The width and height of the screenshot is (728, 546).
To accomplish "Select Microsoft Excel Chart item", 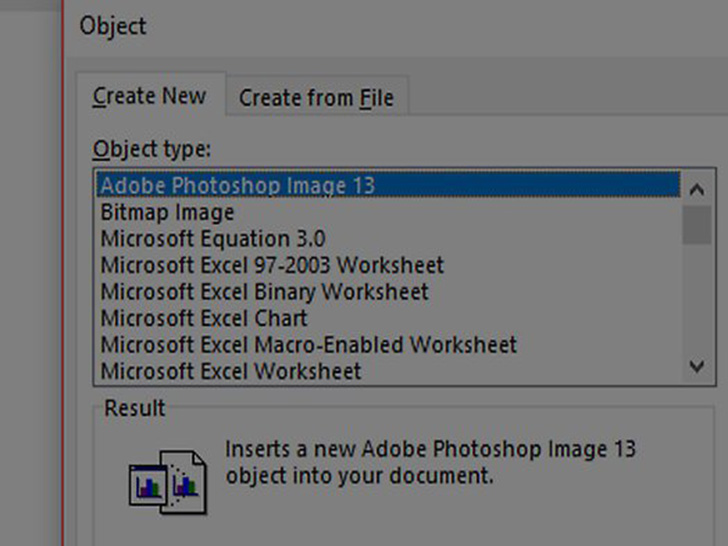I will coord(204,318).
